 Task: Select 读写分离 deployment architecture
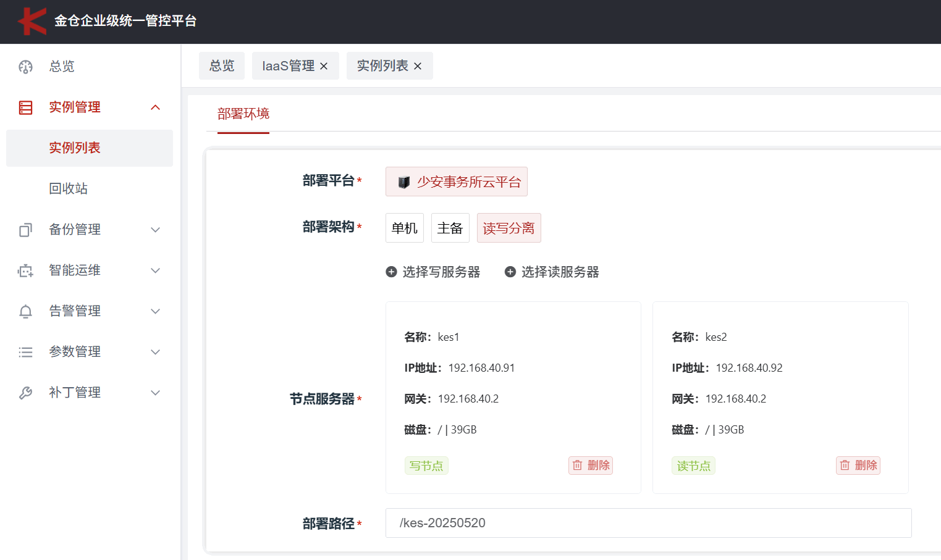coord(509,228)
